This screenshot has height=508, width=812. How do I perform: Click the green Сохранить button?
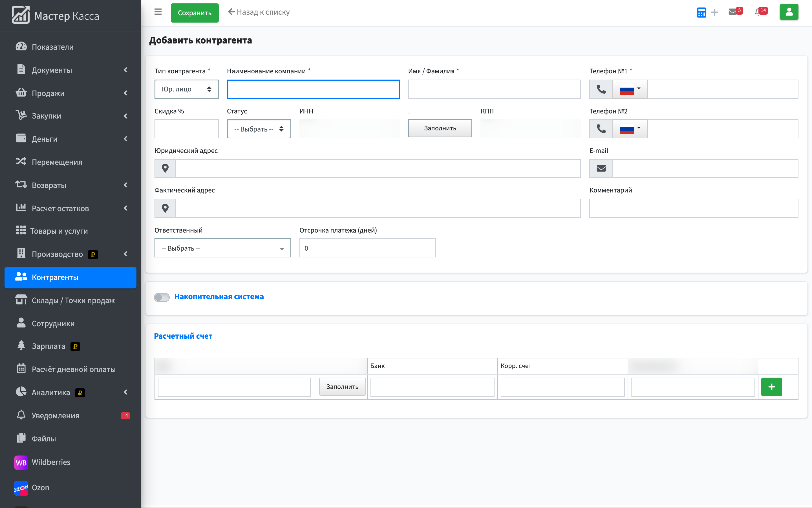195,13
